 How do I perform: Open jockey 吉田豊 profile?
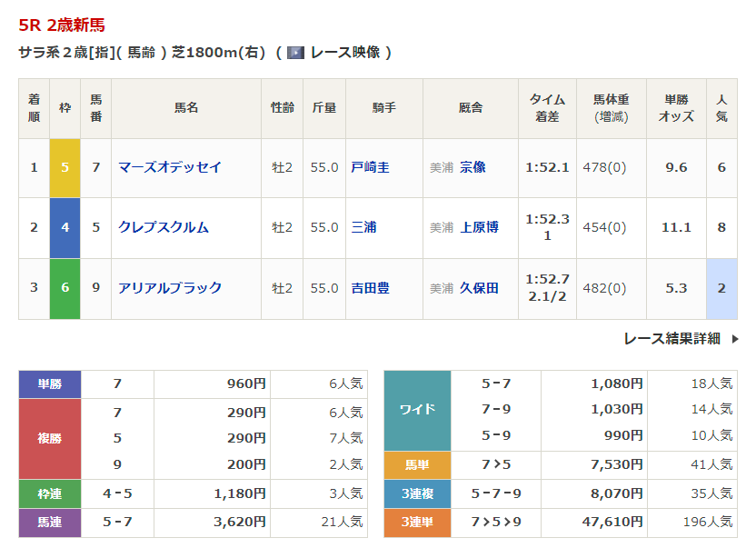pyautogui.click(x=370, y=288)
